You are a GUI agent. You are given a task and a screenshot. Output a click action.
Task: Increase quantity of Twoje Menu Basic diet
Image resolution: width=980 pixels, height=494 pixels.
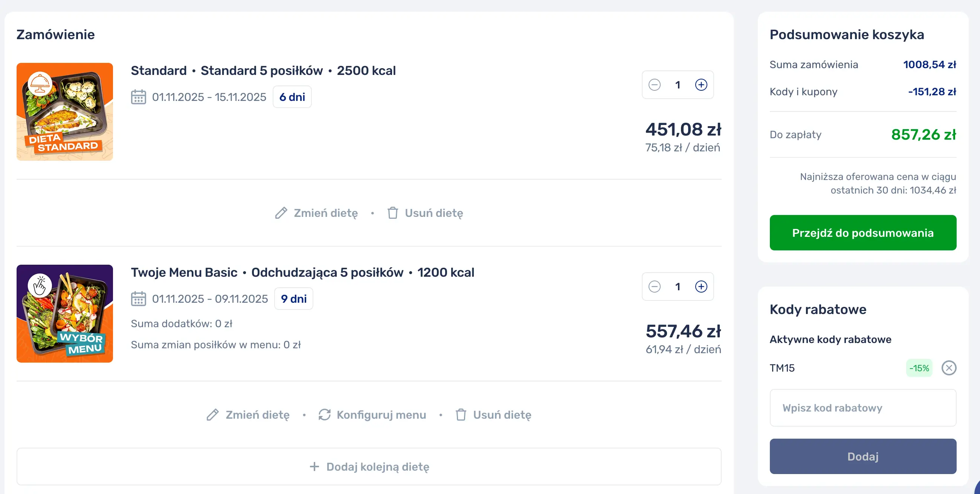point(701,287)
